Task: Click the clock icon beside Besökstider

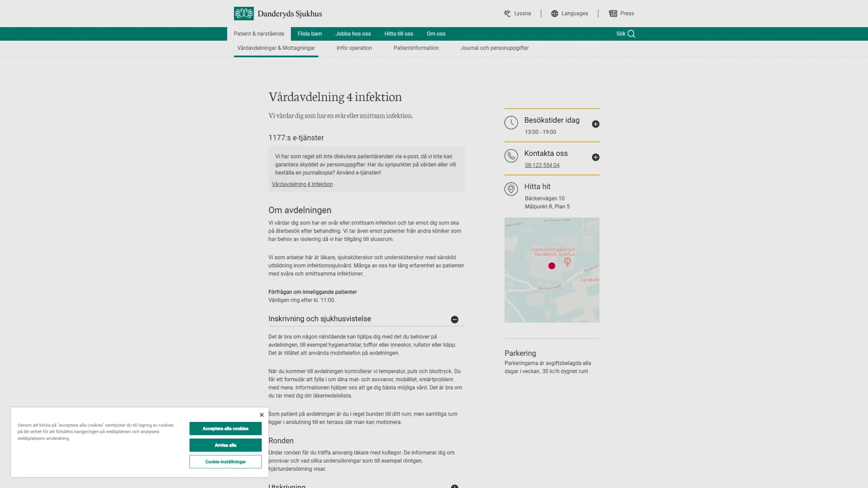Action: pyautogui.click(x=511, y=123)
